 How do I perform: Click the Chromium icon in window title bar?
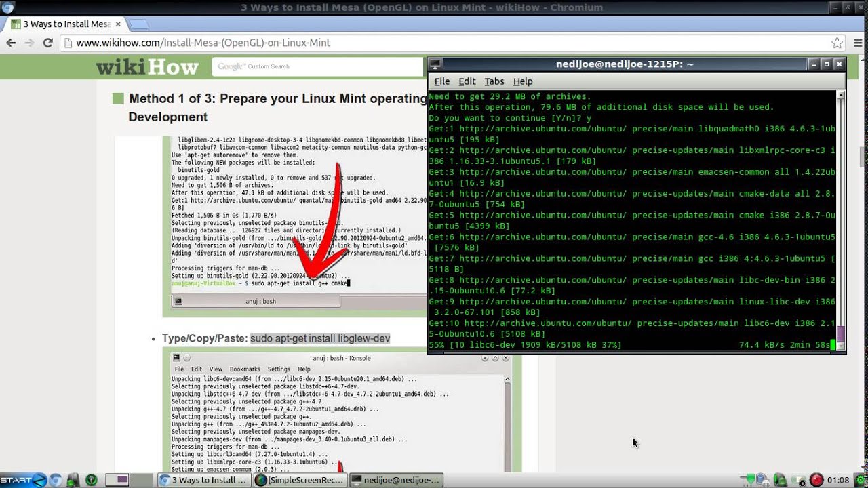coord(7,7)
